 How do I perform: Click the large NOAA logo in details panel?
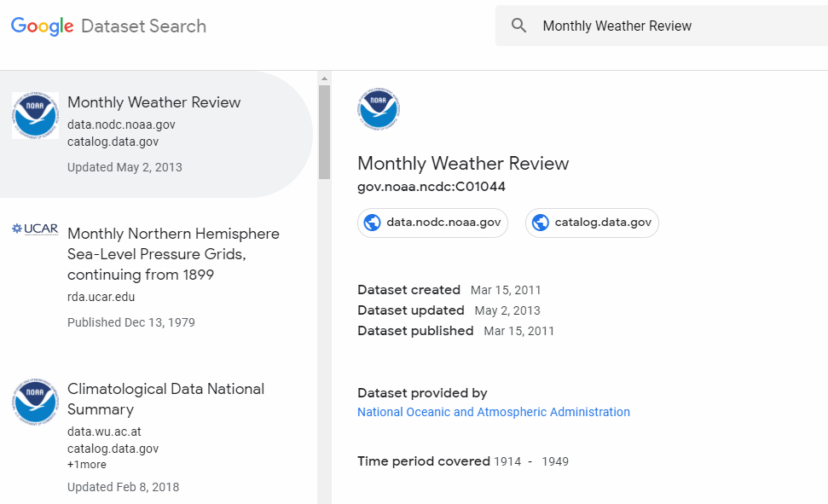[x=379, y=109]
